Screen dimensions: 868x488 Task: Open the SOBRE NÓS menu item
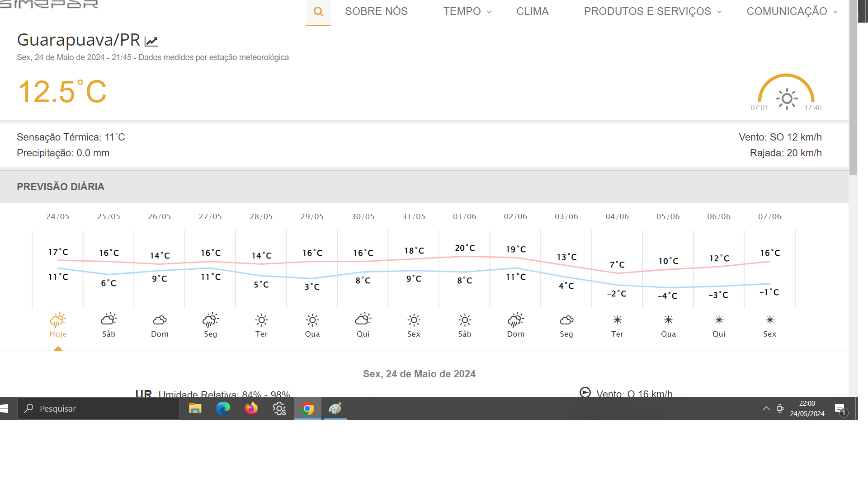tap(376, 11)
